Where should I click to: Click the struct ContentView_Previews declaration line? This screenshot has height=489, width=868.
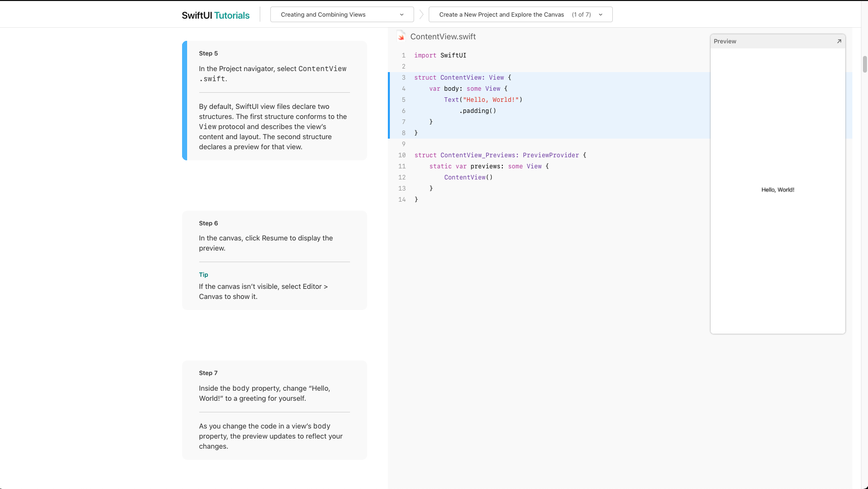point(500,155)
